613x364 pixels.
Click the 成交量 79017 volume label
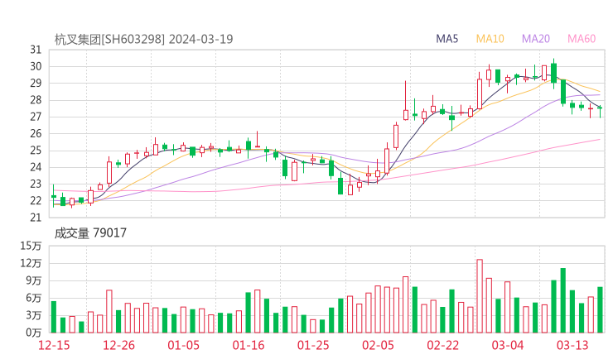(x=90, y=233)
